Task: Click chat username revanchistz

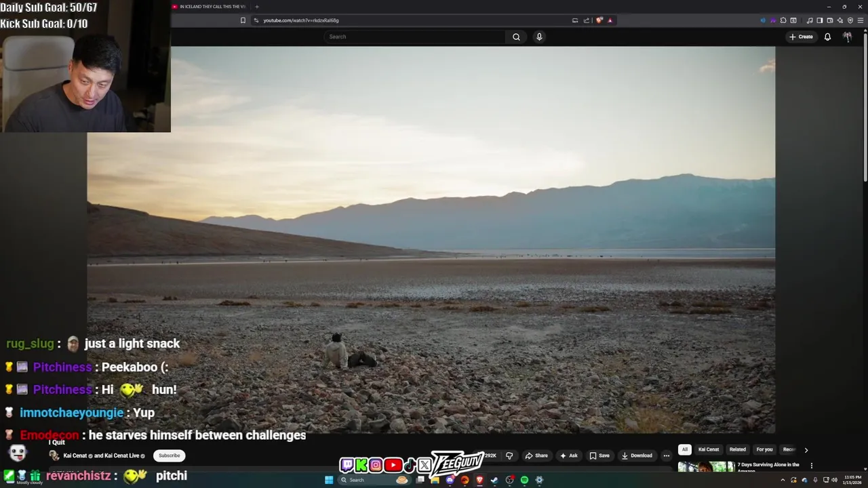Action: pyautogui.click(x=78, y=476)
